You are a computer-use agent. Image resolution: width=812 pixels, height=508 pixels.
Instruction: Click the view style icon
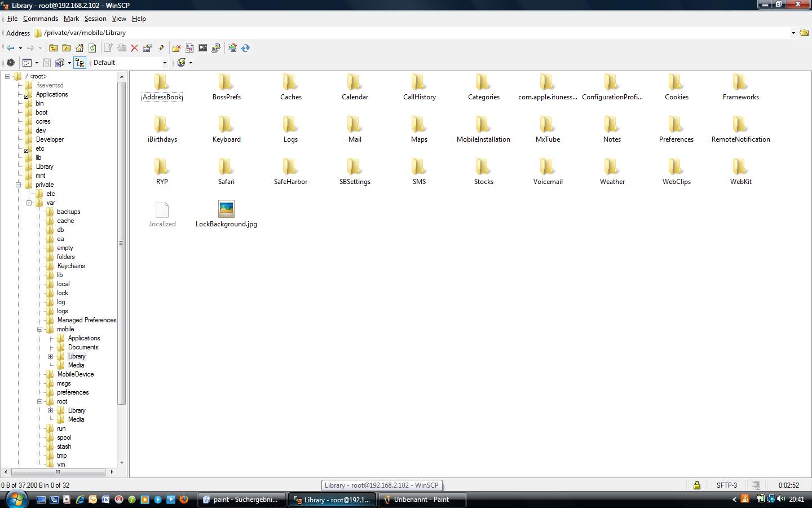click(x=27, y=63)
